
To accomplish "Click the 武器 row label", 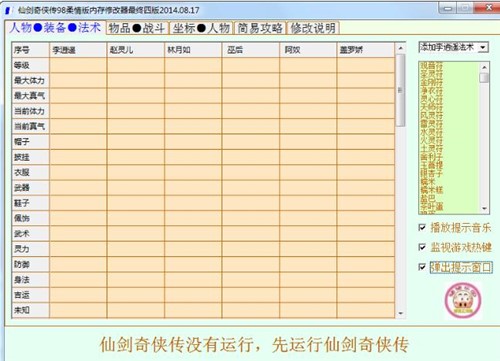I will point(30,188).
